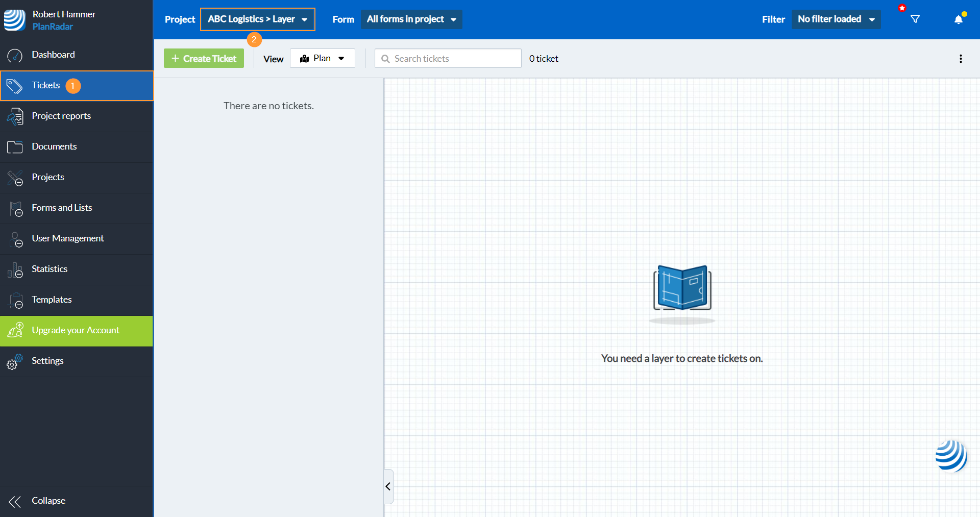Click the Documents folder icon
Viewport: 980px width, 517px height.
tap(15, 147)
